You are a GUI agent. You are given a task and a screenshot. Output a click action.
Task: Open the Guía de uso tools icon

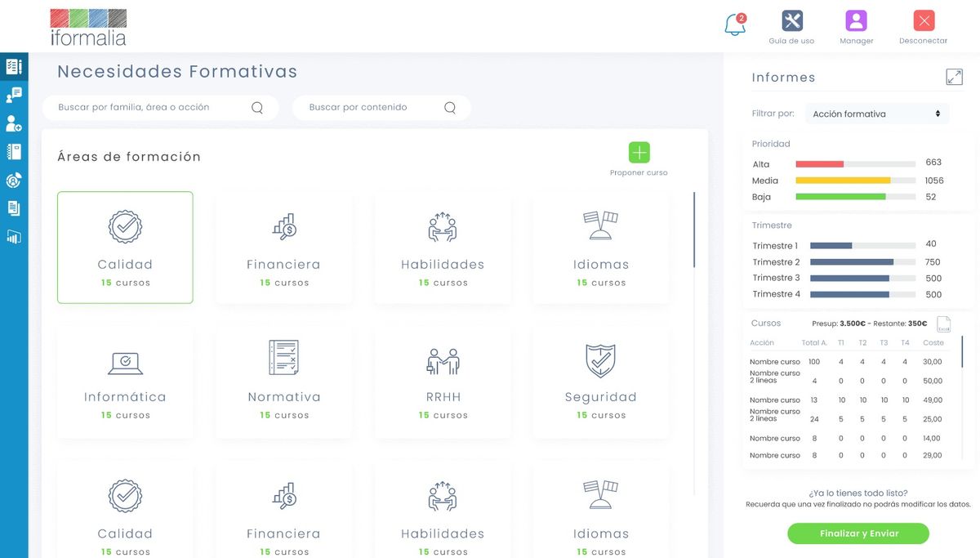coord(791,20)
